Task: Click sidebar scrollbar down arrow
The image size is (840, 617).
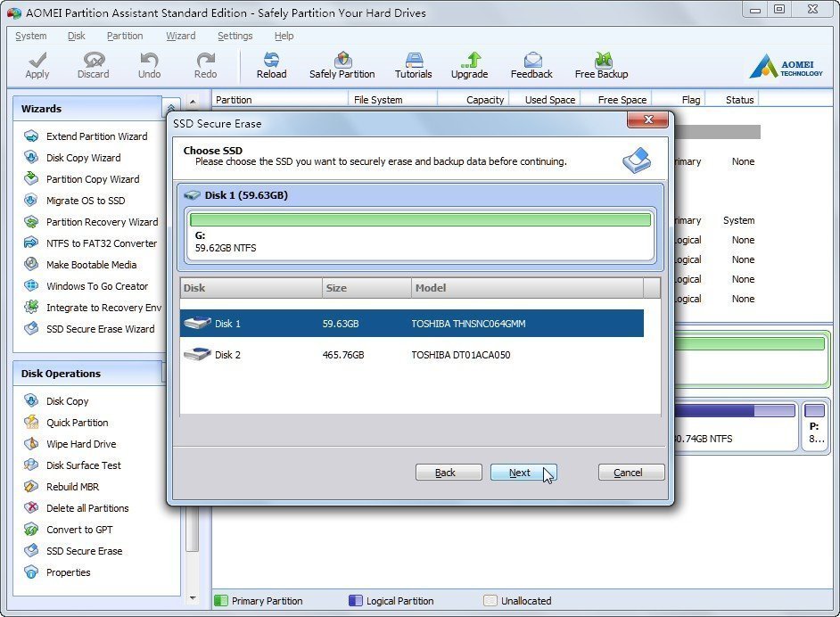Action: [193, 598]
